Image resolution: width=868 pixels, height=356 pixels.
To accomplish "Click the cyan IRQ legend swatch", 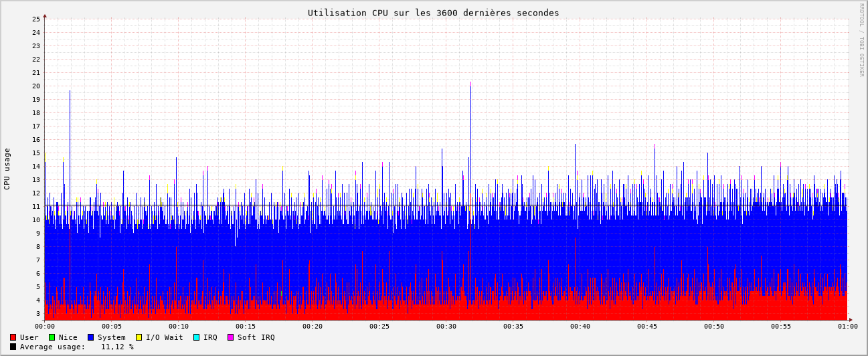I will click(x=196, y=337).
